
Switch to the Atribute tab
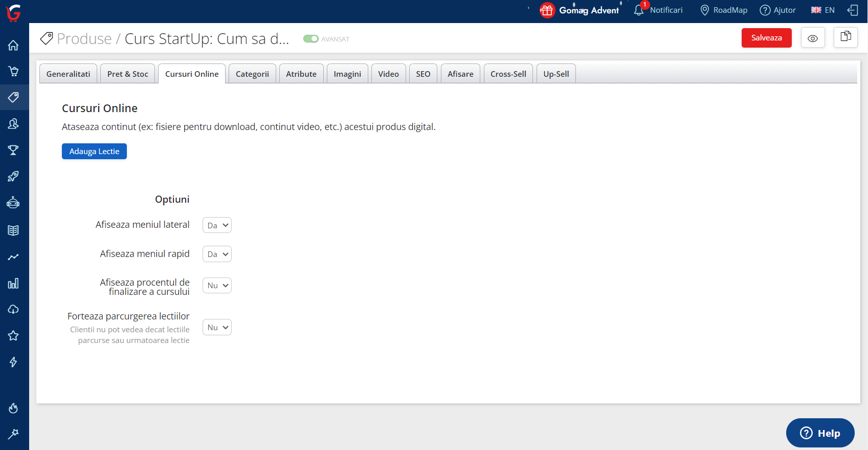[x=301, y=74]
